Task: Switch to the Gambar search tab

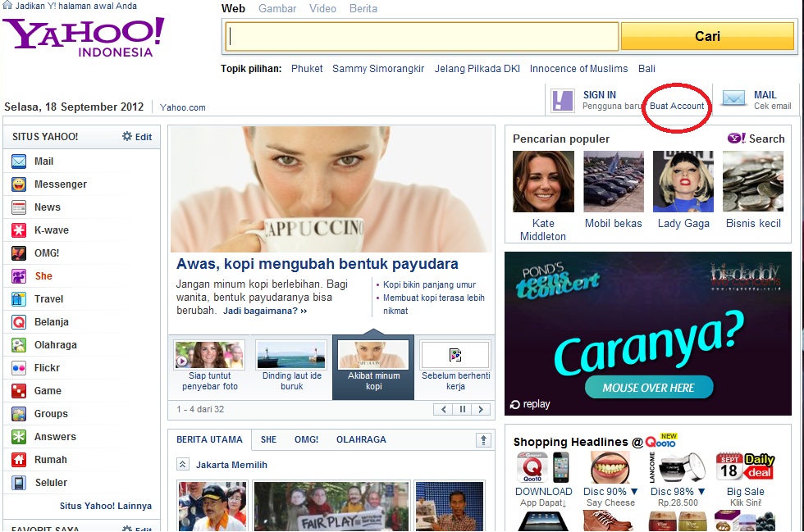Action: pyautogui.click(x=277, y=9)
